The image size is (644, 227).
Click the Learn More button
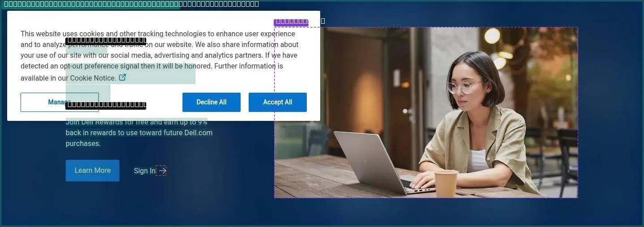tap(93, 171)
